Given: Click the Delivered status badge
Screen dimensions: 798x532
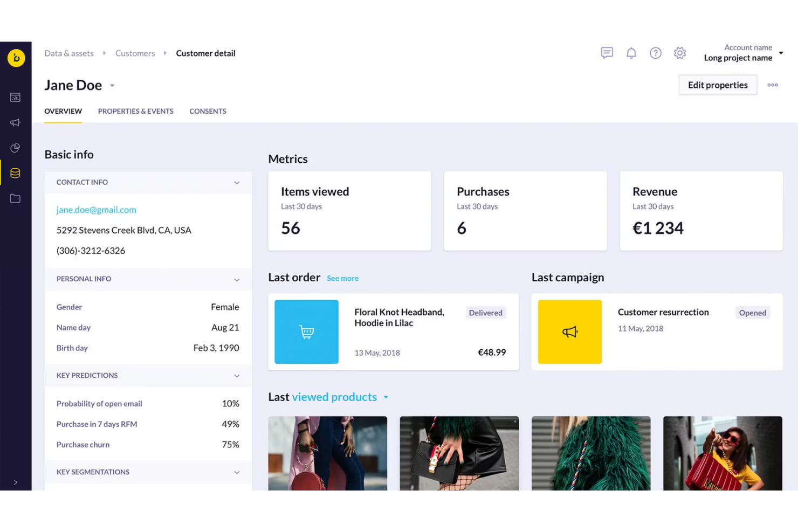Looking at the screenshot, I should [x=486, y=313].
